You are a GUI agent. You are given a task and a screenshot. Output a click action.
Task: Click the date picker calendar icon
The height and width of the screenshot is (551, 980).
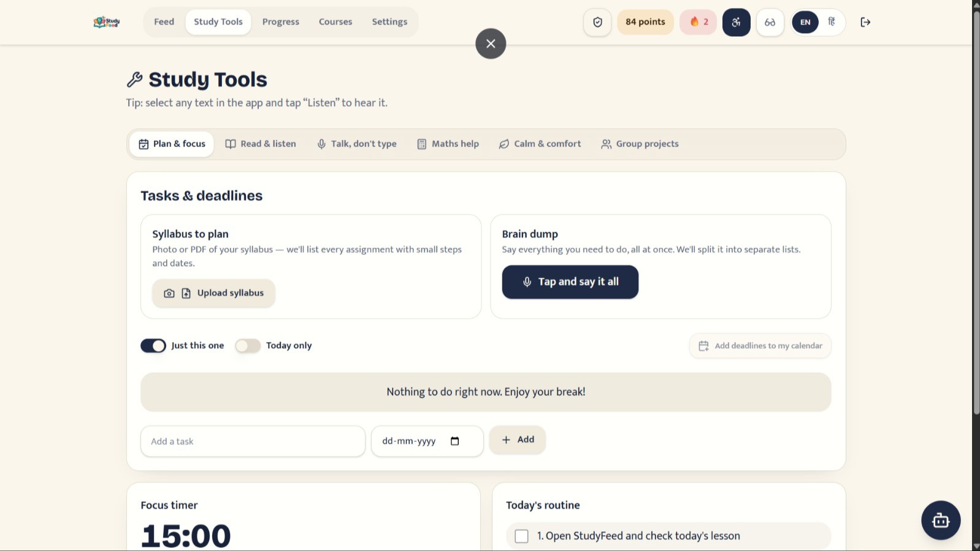455,441
